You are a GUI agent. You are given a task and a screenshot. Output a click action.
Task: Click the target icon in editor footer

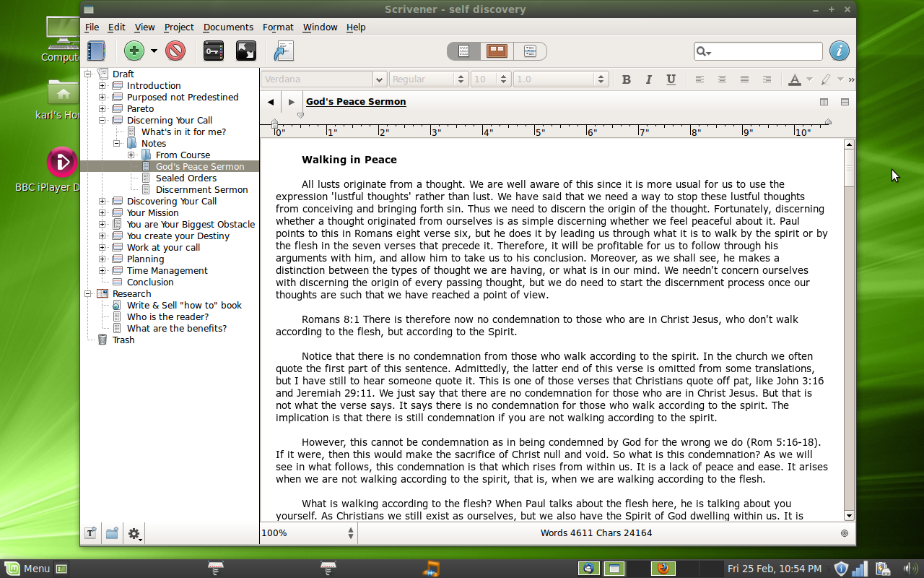[845, 533]
